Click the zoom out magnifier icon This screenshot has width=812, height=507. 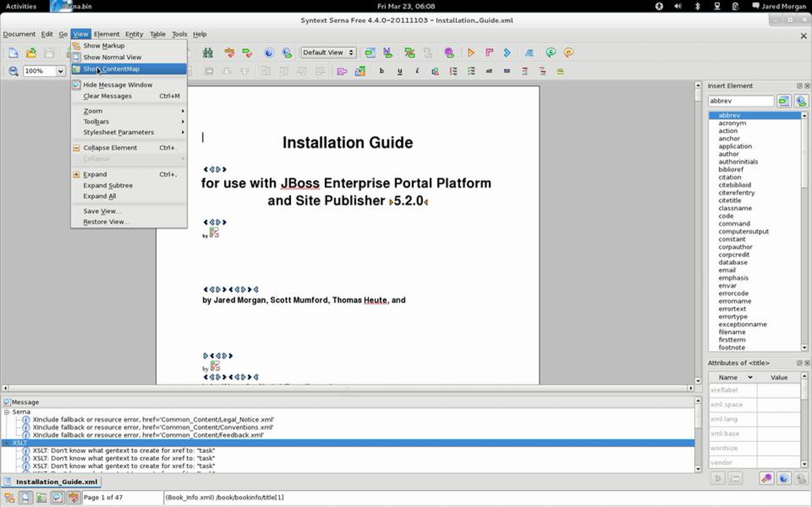coord(13,71)
